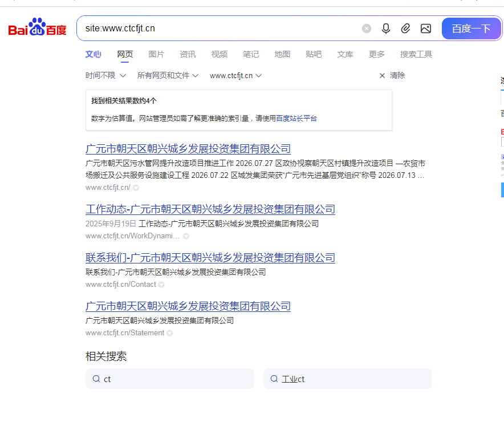The width and height of the screenshot is (504, 422).
Task: Click the www.ctcfjt.cn/Contact URL
Action: 121,285
